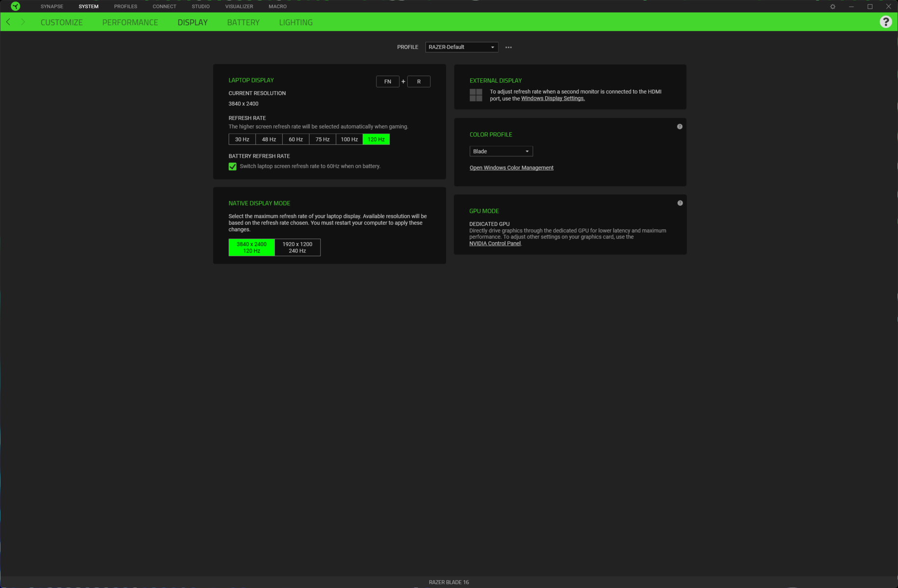Open the Macro tab
Screen dimensions: 898x588
coord(278,6)
